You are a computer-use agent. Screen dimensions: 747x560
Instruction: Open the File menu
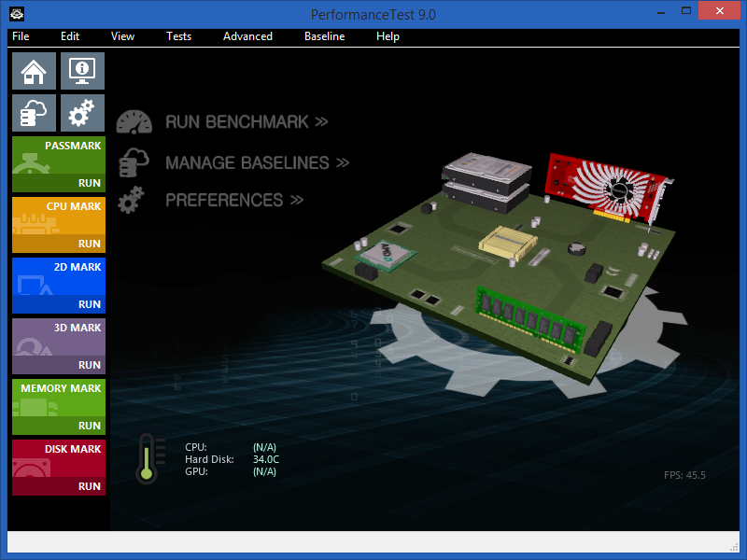pyautogui.click(x=21, y=36)
